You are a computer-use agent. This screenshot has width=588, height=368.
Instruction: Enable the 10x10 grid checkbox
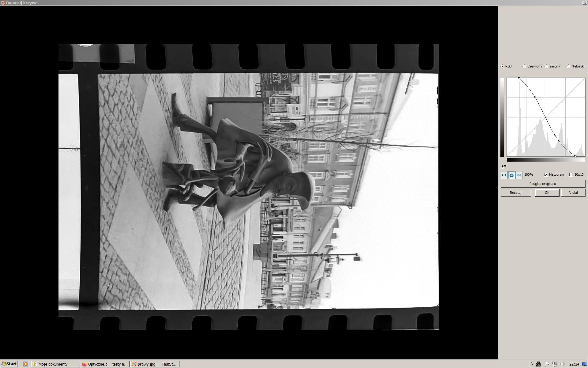(571, 174)
